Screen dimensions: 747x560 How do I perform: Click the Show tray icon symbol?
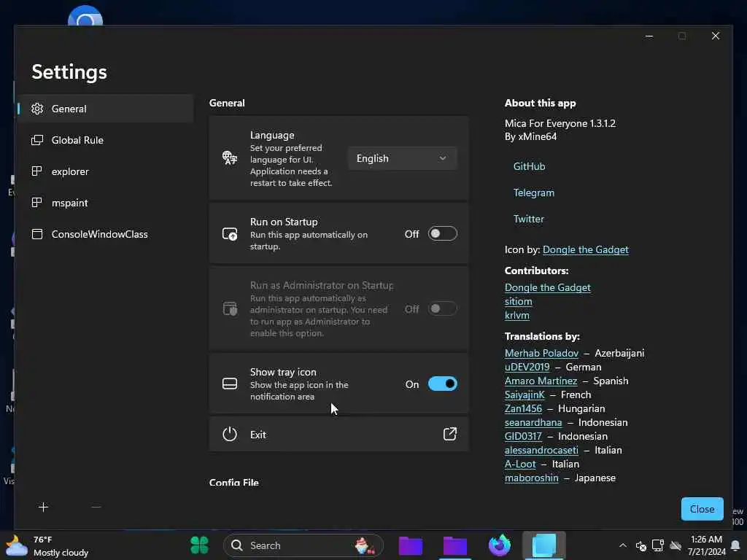(230, 384)
